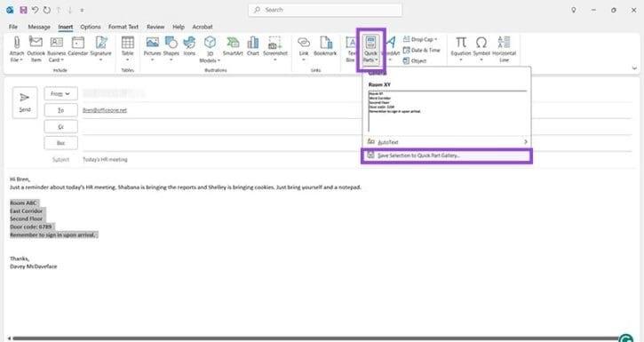Expand the Quick Parts dropdown

tap(370, 49)
